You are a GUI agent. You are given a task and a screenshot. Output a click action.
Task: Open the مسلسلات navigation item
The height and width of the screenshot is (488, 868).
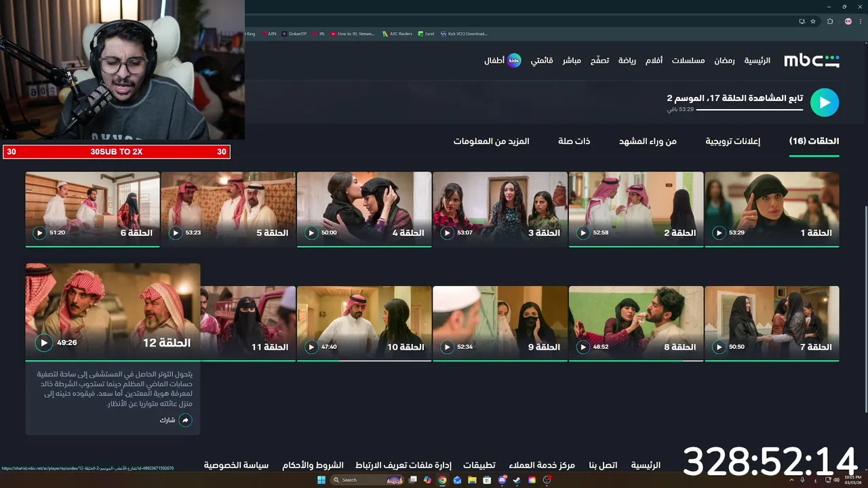coord(688,60)
